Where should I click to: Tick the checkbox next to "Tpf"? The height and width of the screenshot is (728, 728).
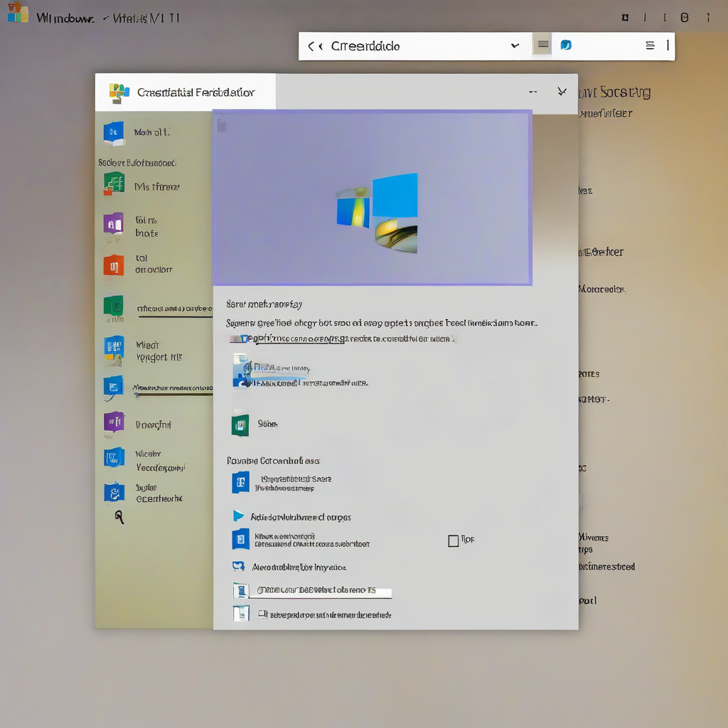click(453, 541)
